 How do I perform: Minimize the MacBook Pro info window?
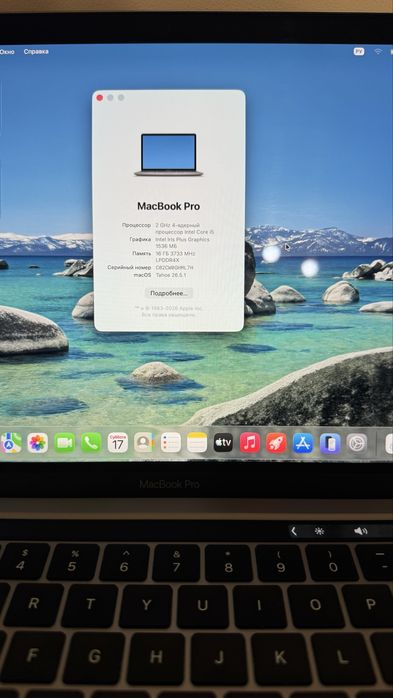(110, 97)
